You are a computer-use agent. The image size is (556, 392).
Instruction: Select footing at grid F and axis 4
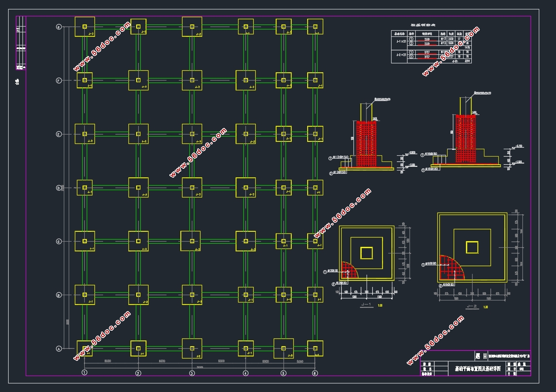[x=245, y=80]
